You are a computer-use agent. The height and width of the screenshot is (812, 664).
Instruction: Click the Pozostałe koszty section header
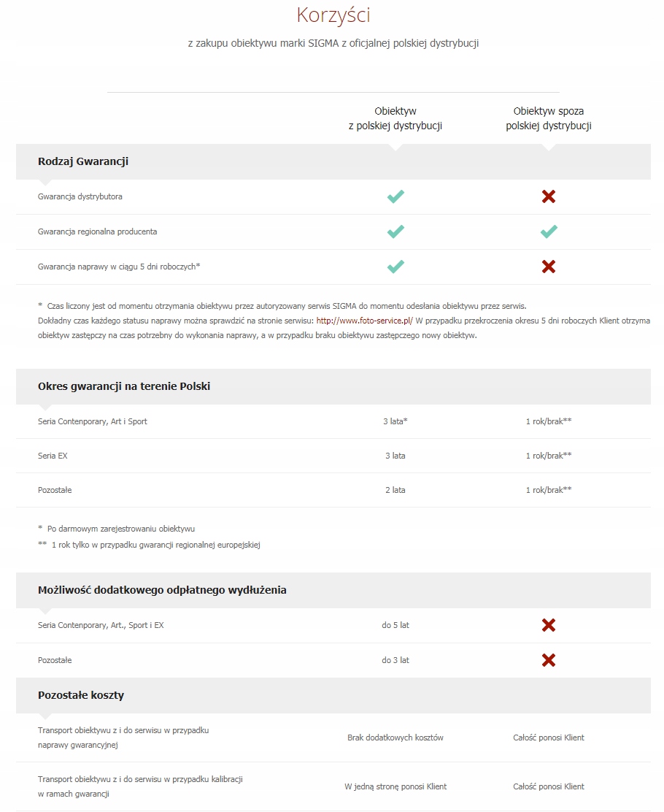pyautogui.click(x=81, y=695)
